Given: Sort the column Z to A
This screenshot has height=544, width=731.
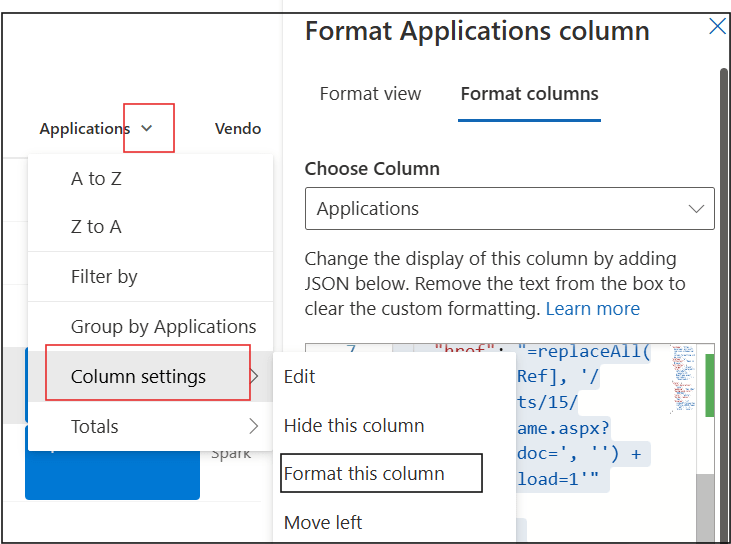Looking at the screenshot, I should (96, 227).
